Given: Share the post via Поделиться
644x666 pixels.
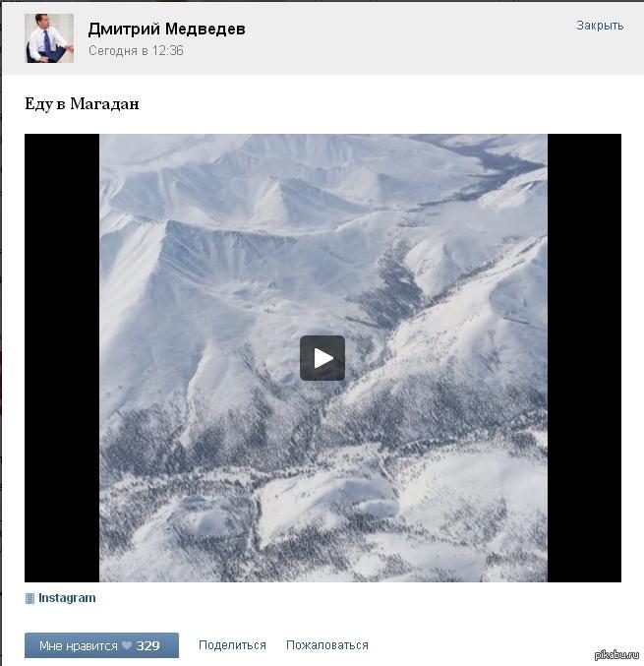Looking at the screenshot, I should click(232, 645).
